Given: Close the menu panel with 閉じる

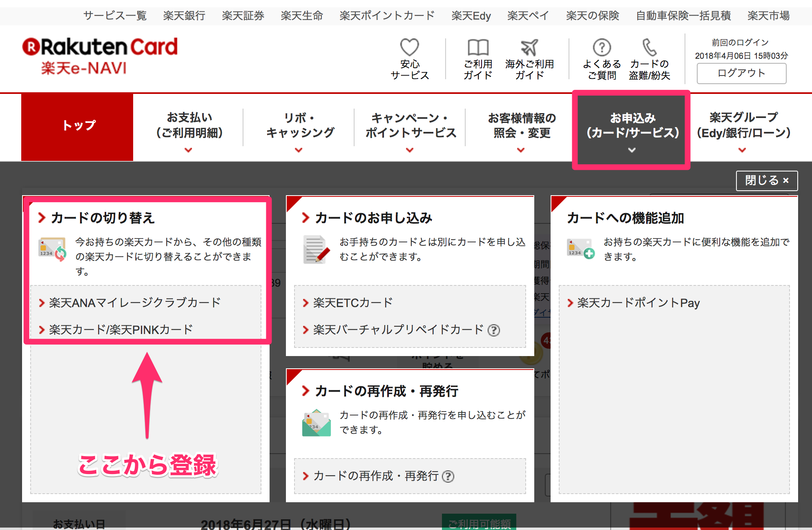Looking at the screenshot, I should pyautogui.click(x=766, y=180).
